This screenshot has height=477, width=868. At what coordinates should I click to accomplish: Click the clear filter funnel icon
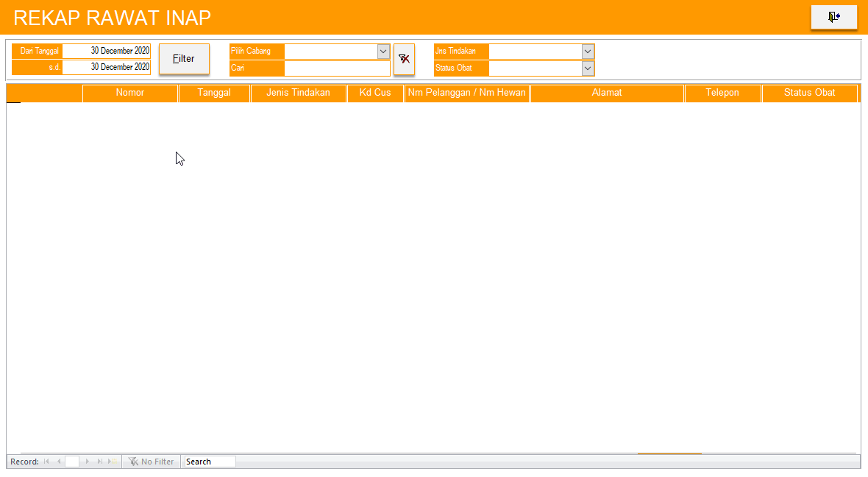pos(404,59)
